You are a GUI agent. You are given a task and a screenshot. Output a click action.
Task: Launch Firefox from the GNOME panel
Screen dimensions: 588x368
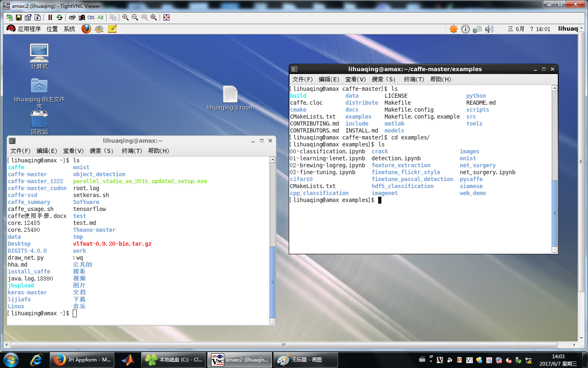[86, 29]
